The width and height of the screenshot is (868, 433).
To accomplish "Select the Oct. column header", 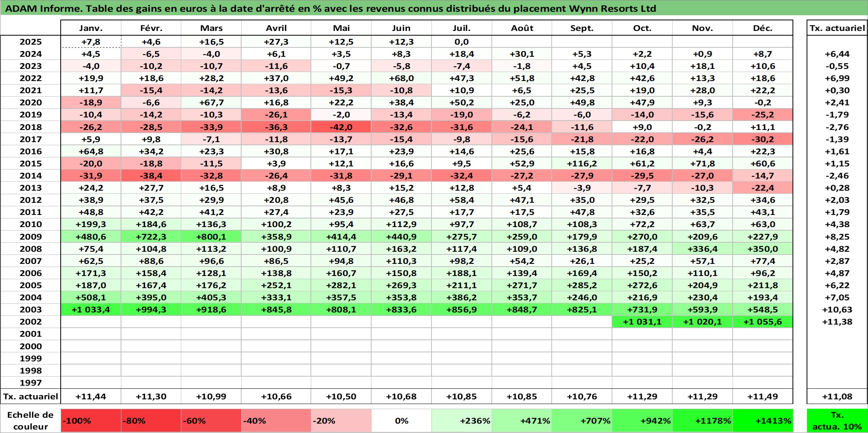I will point(642,28).
